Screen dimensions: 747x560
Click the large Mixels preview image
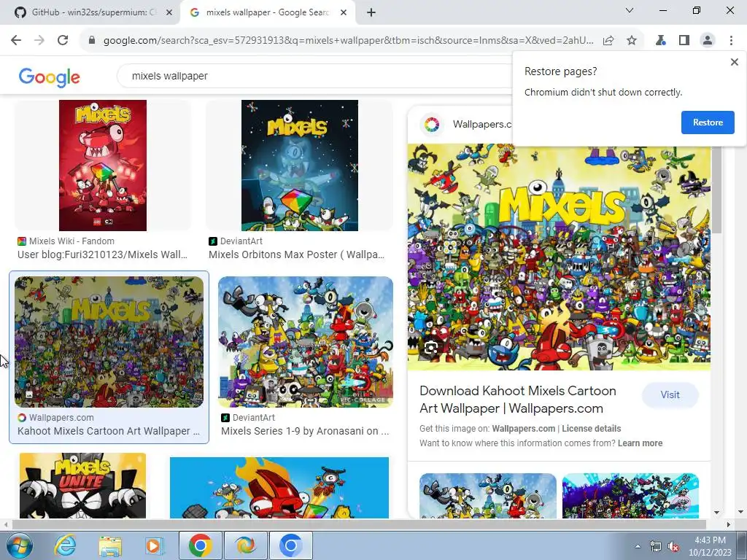coord(559,257)
